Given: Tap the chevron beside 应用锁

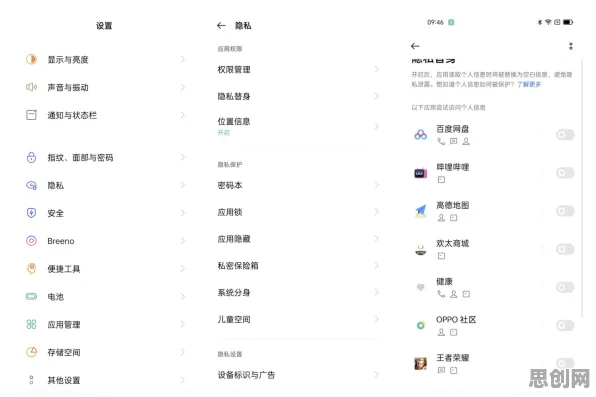Looking at the screenshot, I should tap(376, 212).
